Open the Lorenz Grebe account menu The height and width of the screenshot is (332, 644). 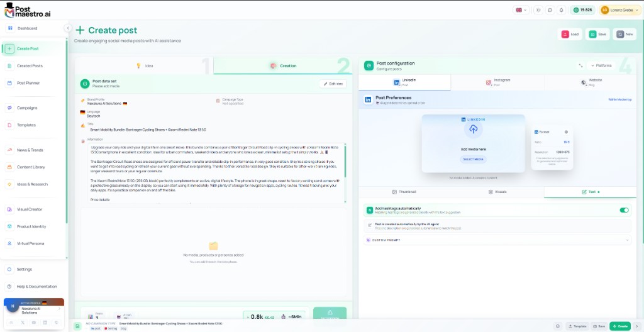[619, 10]
